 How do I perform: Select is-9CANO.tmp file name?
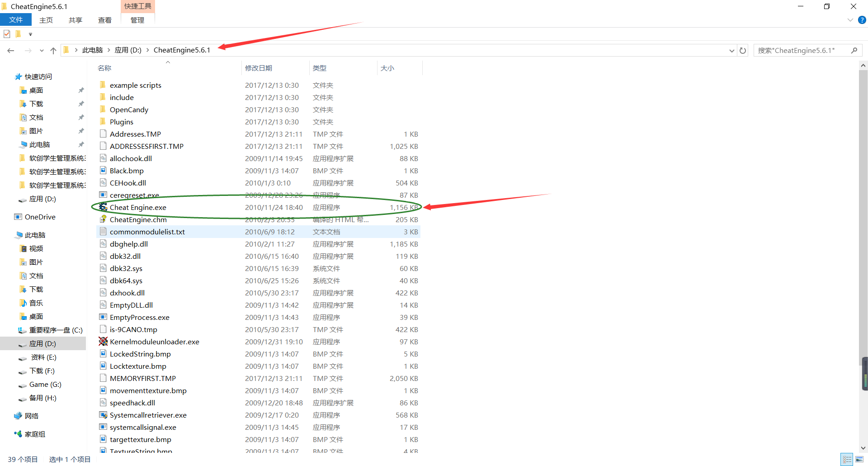(133, 329)
